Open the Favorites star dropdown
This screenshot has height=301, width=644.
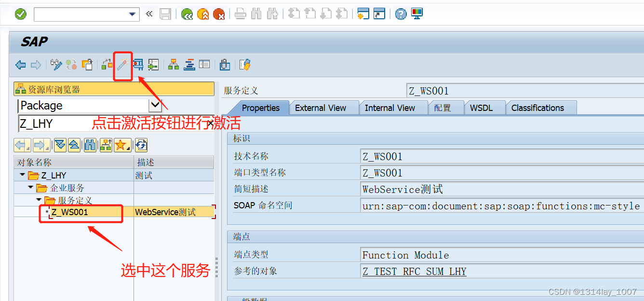click(x=122, y=145)
